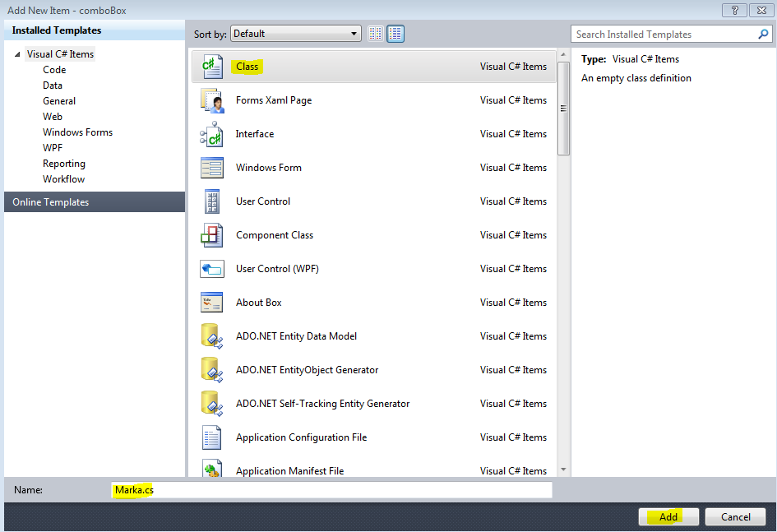The width and height of the screenshot is (777, 532).
Task: Select the Class template name
Action: (x=247, y=67)
